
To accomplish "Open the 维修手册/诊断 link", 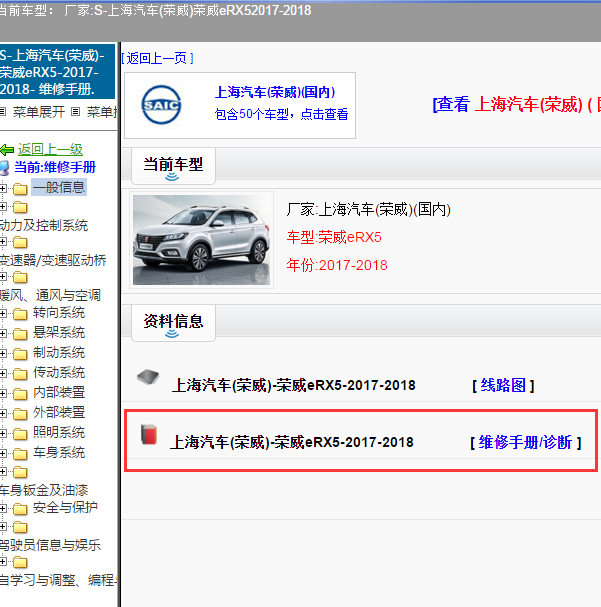I will pos(526,442).
